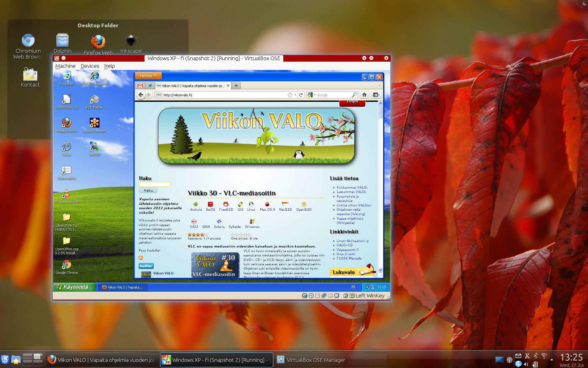Click the Firefox forward arrow

click(x=149, y=95)
